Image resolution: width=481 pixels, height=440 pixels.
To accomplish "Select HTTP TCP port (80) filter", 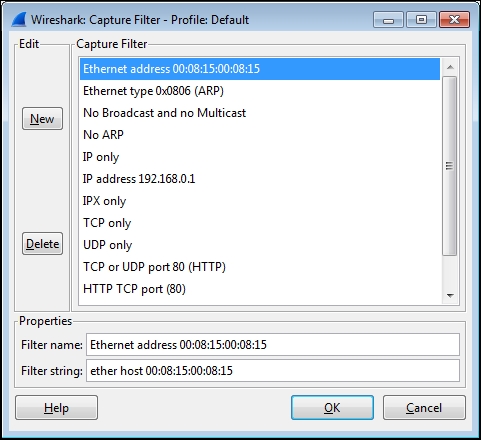I will (x=260, y=289).
